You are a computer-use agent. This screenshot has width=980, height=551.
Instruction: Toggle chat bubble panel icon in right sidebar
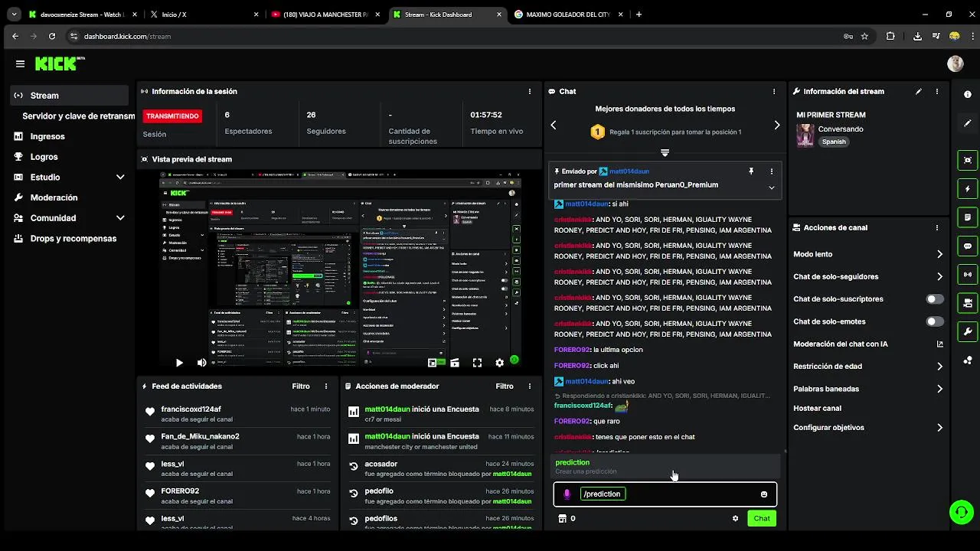tap(968, 246)
